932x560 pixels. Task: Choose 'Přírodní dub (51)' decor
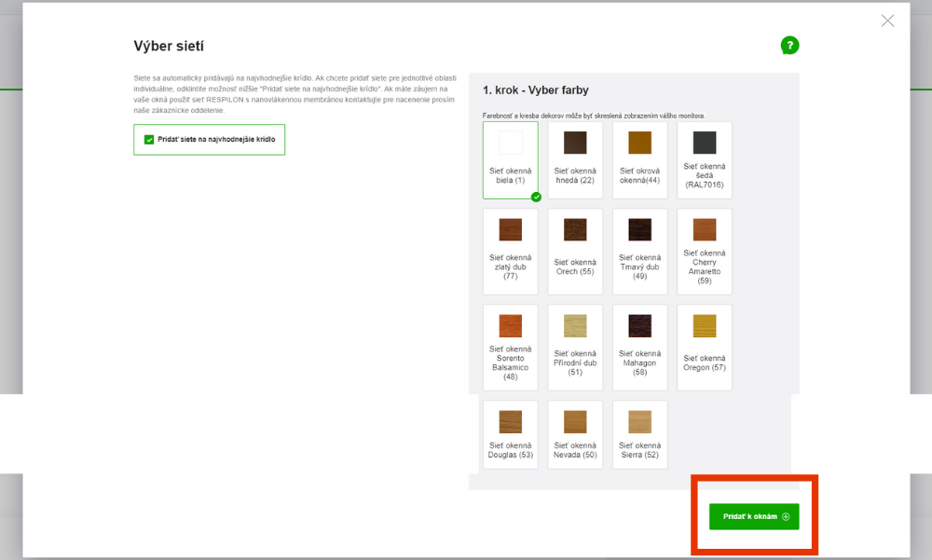click(x=575, y=347)
